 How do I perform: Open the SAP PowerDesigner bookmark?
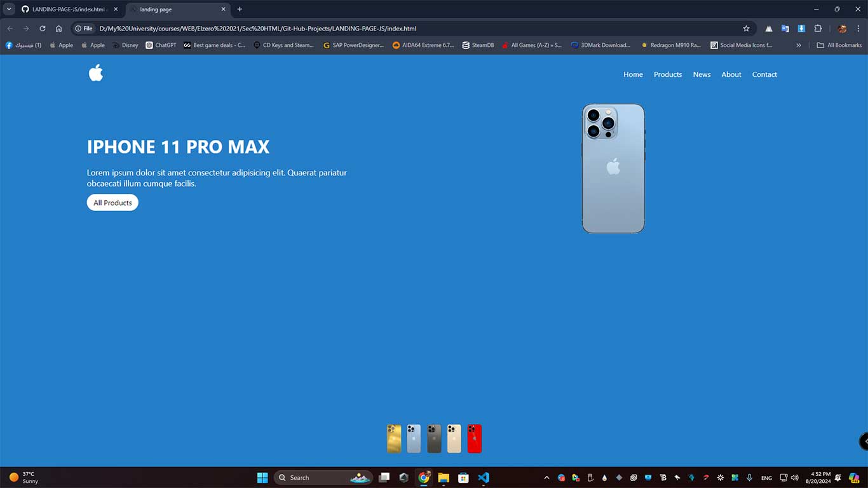[x=353, y=45]
